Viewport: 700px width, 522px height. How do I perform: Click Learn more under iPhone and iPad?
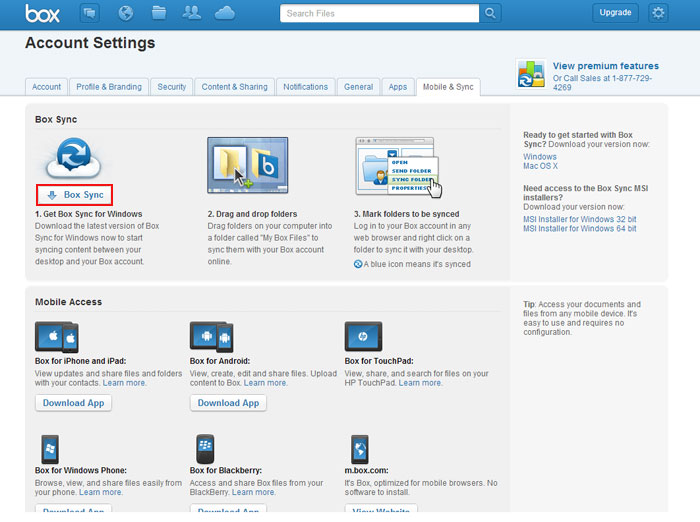click(x=124, y=383)
